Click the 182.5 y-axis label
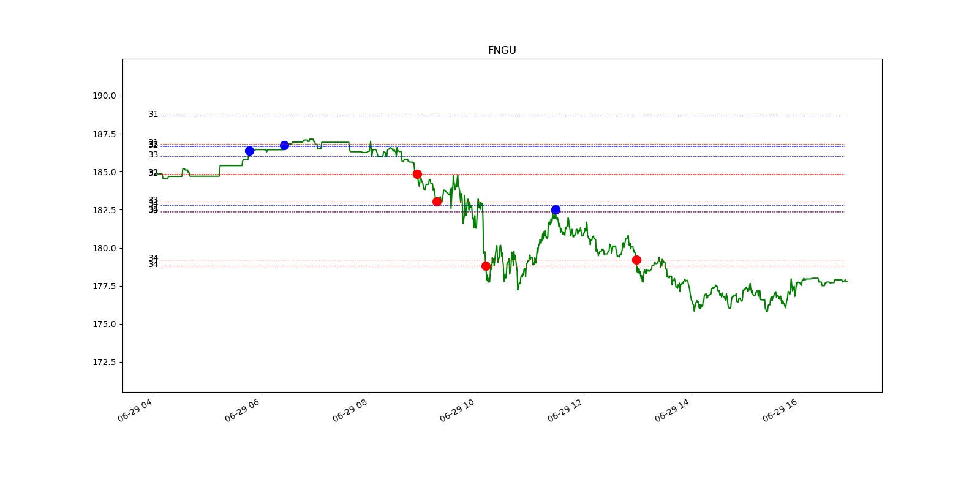This screenshot has height=490, width=980. pos(104,210)
